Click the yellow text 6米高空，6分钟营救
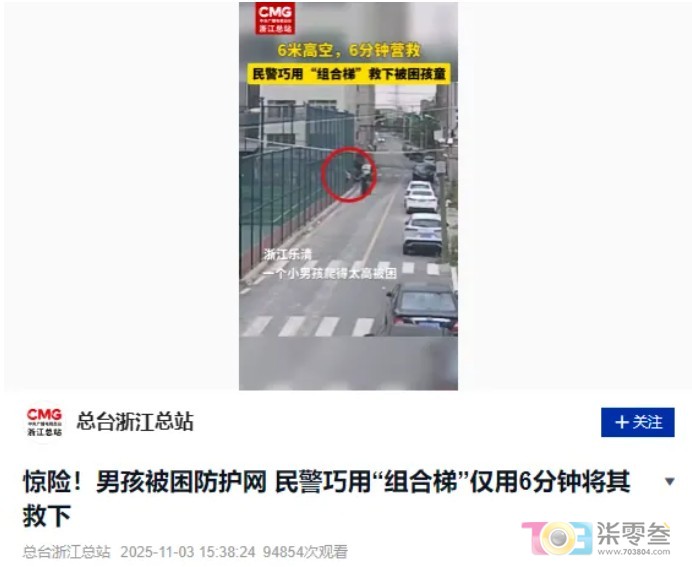 pos(349,50)
